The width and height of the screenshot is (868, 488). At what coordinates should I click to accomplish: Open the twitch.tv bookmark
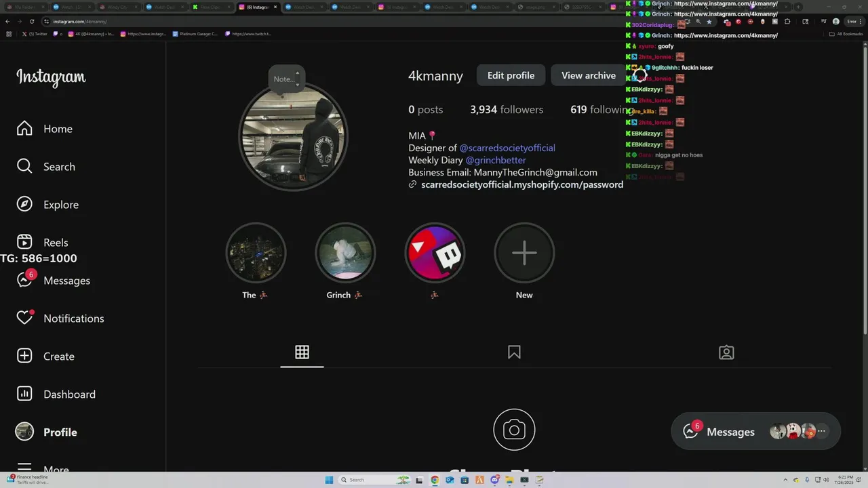[x=248, y=34]
